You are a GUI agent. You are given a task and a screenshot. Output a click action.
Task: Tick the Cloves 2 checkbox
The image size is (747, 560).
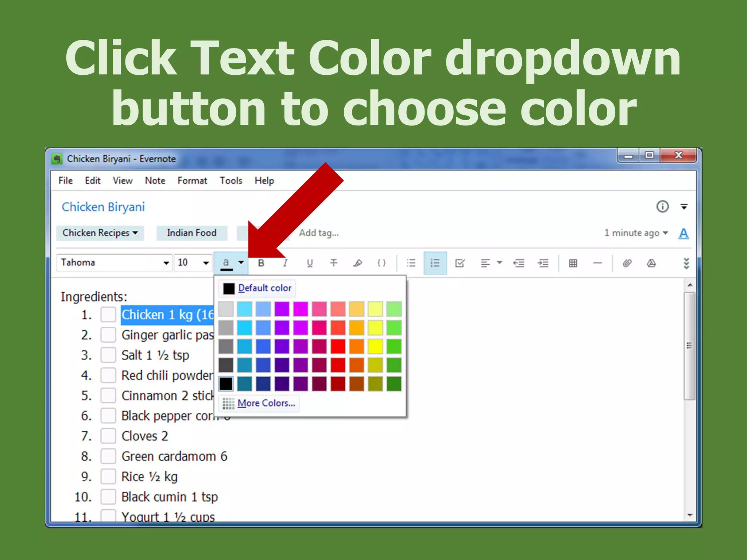[x=108, y=436]
